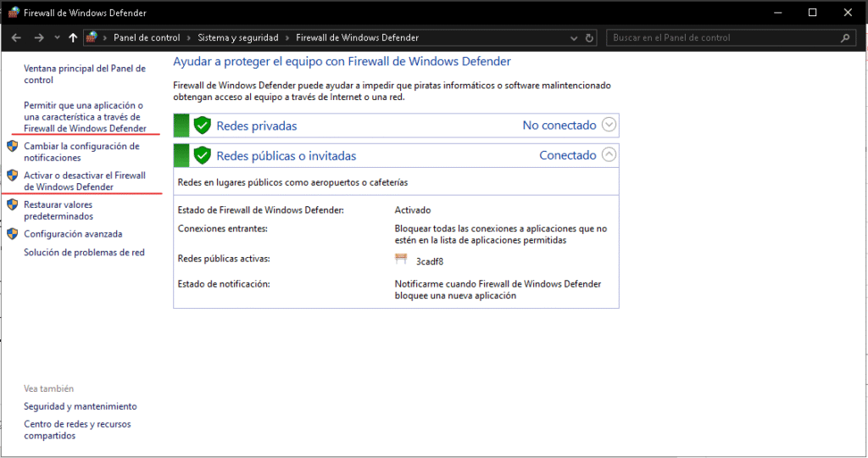
Task: Click the Buscar en el Panel de control field
Action: 721,38
